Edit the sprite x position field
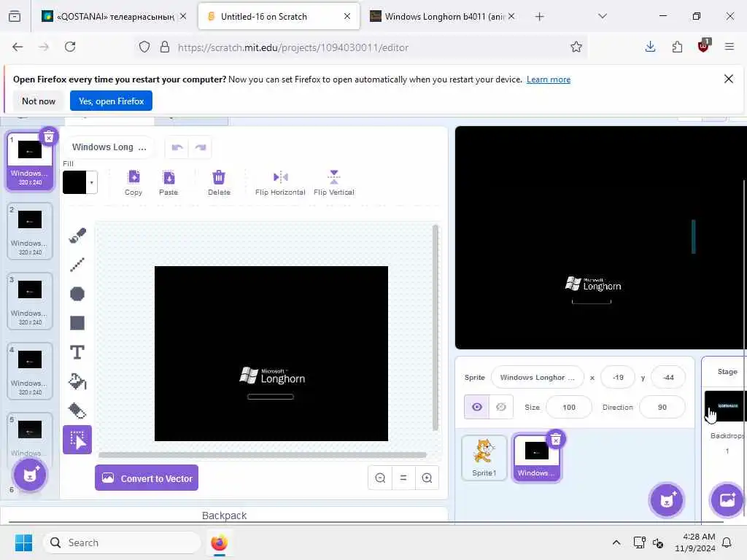 (618, 377)
